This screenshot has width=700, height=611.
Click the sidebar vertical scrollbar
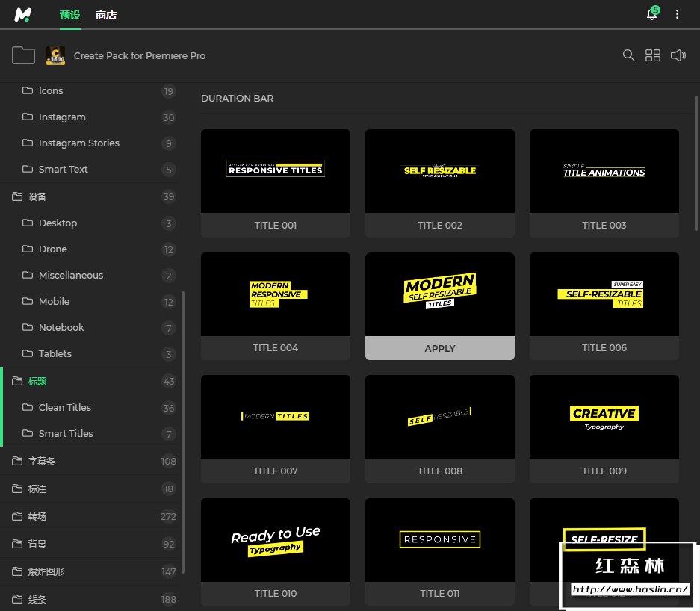[183, 432]
